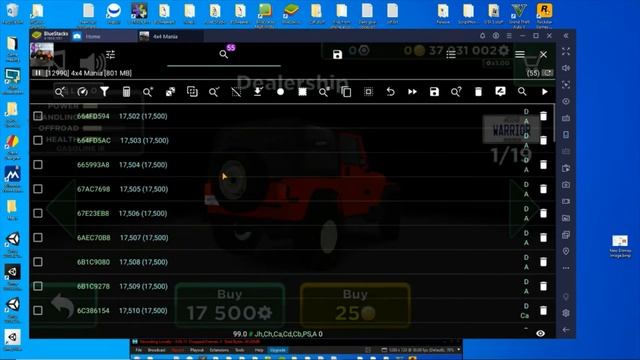
Task: Click the search help question icon
Action: 456,92
